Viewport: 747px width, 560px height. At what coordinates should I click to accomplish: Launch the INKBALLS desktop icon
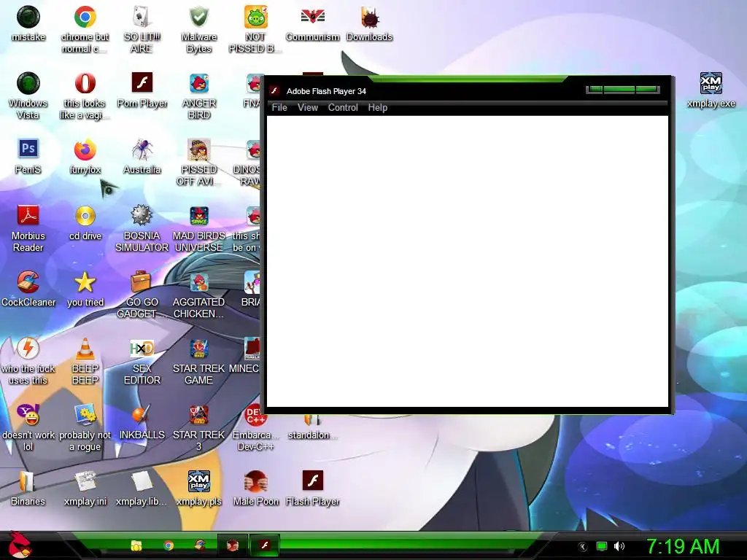tap(142, 422)
